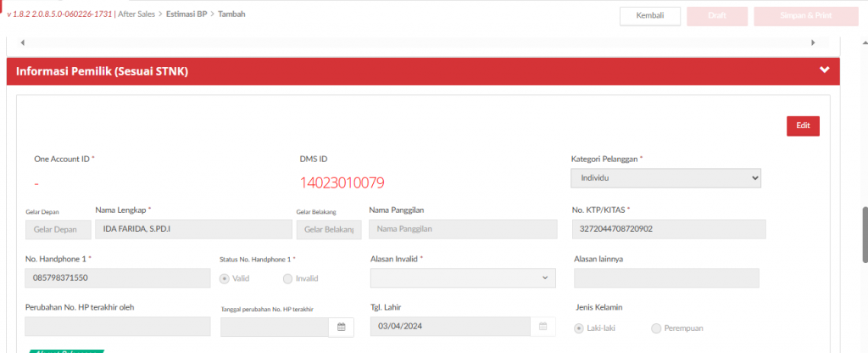Click calendar icon beside Tgl. Lahir field
This screenshot has height=353, width=868.
[542, 327]
